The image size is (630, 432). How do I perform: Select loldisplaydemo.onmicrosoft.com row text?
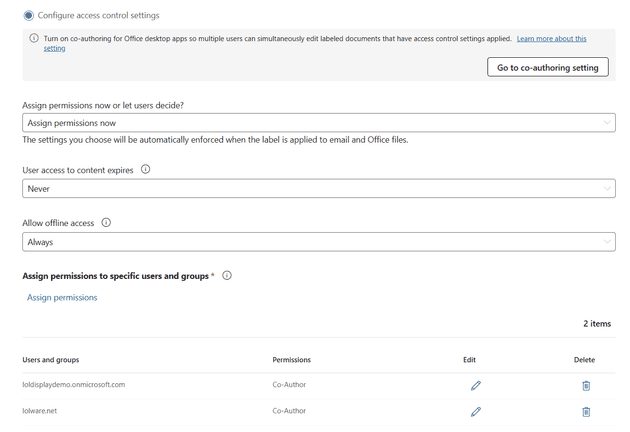click(x=74, y=385)
